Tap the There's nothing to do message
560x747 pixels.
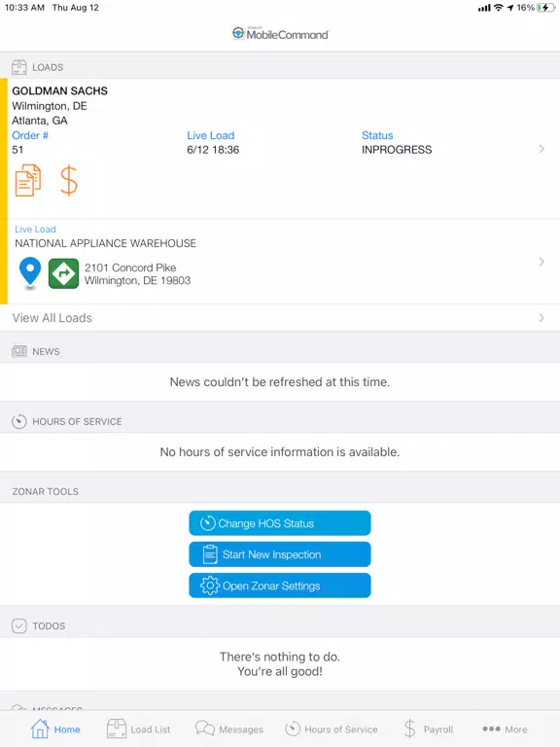280,664
